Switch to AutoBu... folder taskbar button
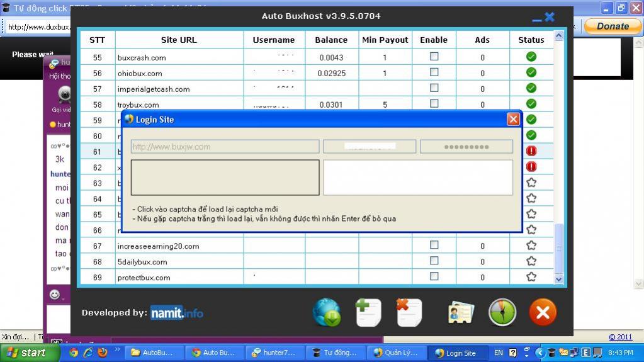Image resolution: width=644 pixels, height=362 pixels. pyautogui.click(x=154, y=353)
